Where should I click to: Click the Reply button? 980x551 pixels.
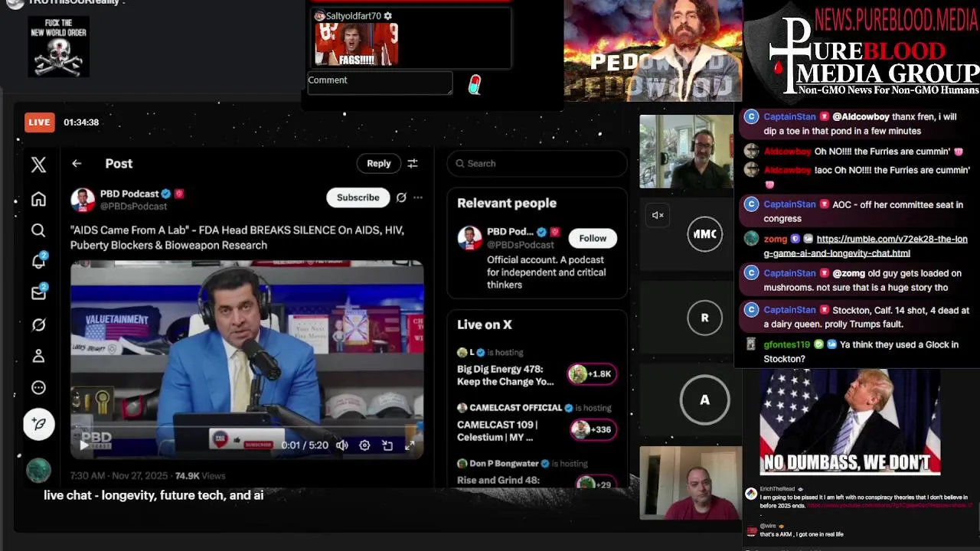[378, 163]
